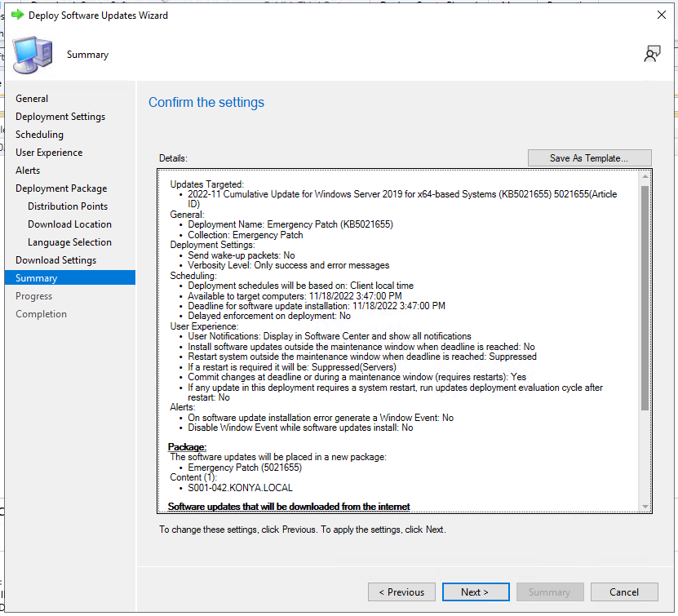Select the highlighted Summary step in sidebar
Viewport: 678px width, 616px height.
(70, 278)
